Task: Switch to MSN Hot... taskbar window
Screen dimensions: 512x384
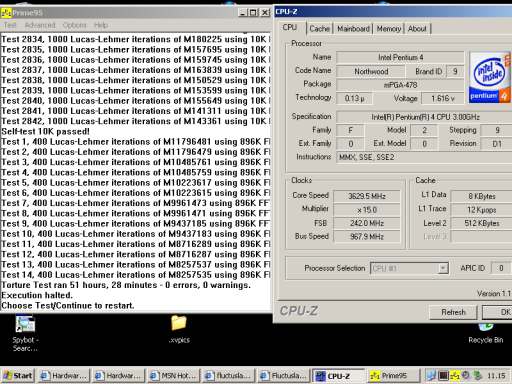Action: [173, 376]
